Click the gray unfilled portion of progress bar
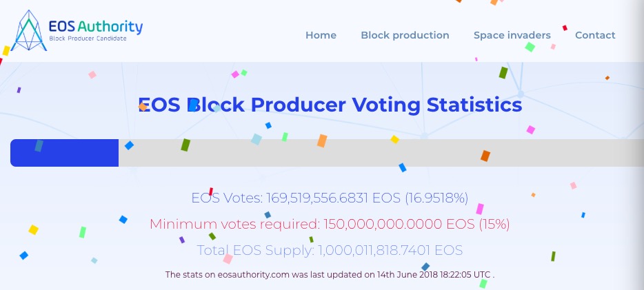The height and width of the screenshot is (290, 644). pos(381,153)
